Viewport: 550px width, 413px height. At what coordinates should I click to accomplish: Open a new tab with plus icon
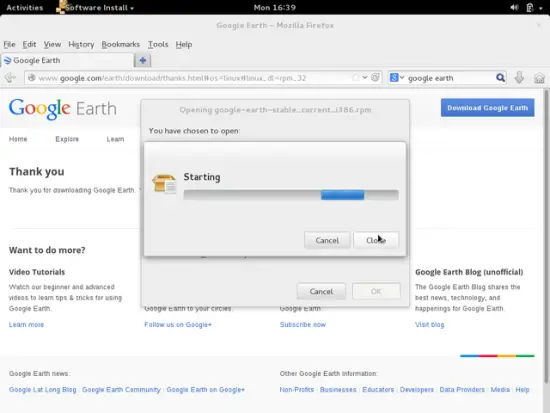coord(142,60)
